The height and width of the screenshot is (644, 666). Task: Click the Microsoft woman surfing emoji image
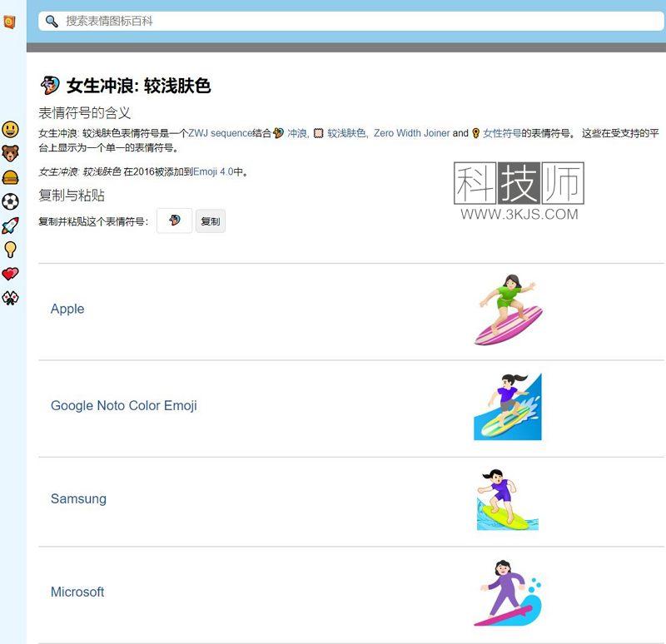(508, 593)
